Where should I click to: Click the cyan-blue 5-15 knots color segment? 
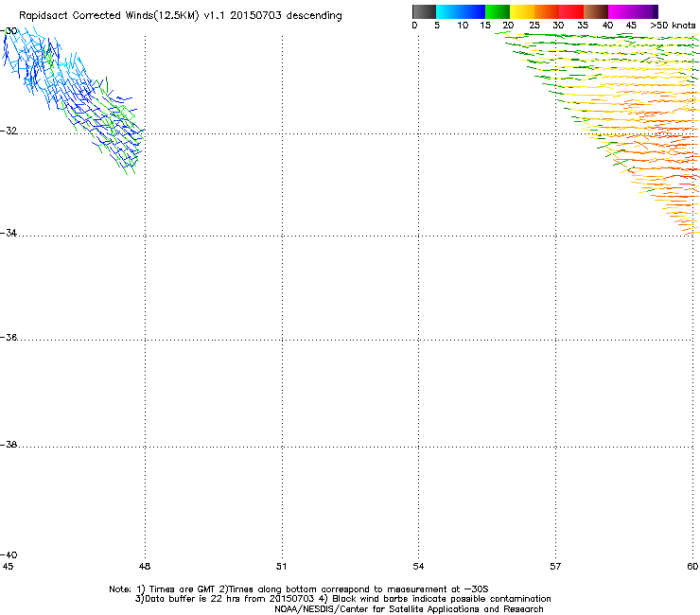pyautogui.click(x=461, y=11)
